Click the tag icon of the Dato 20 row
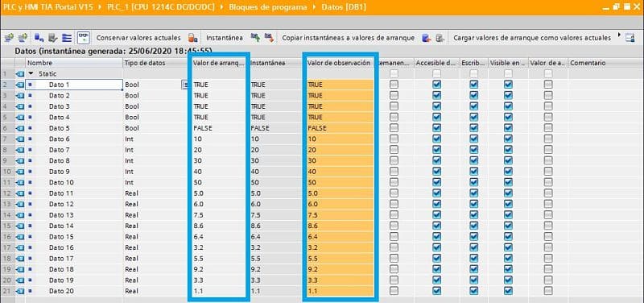The image size is (644, 303). tap(19, 291)
